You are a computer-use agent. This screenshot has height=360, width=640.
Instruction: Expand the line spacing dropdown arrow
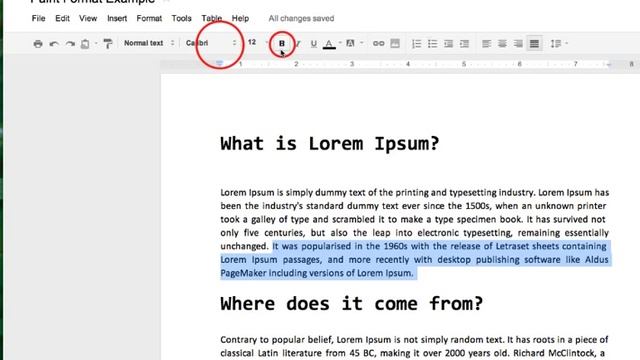(x=567, y=43)
